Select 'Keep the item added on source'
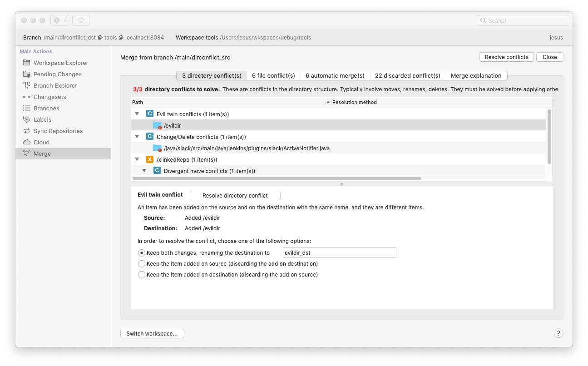The image size is (588, 366). point(142,263)
